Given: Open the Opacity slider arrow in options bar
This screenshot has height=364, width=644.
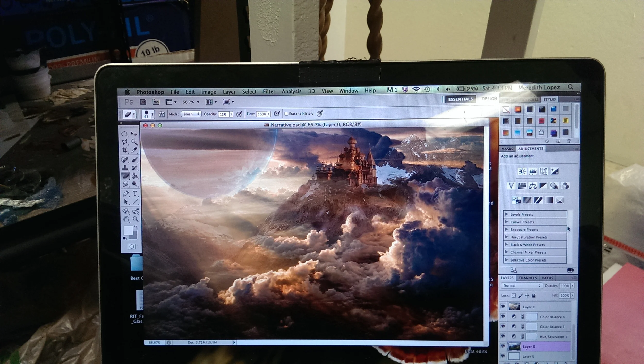Looking at the screenshot, I should tap(231, 114).
